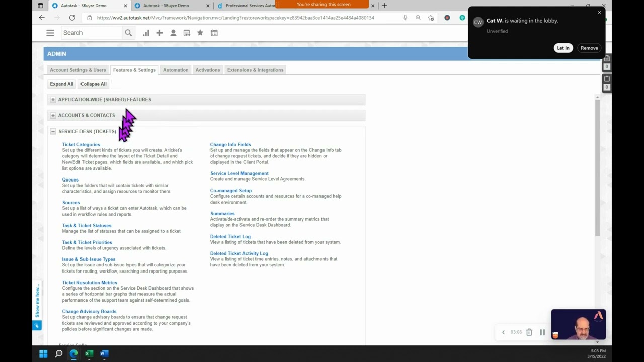Click the search magnifier icon
The image size is (644, 362).
point(128,33)
